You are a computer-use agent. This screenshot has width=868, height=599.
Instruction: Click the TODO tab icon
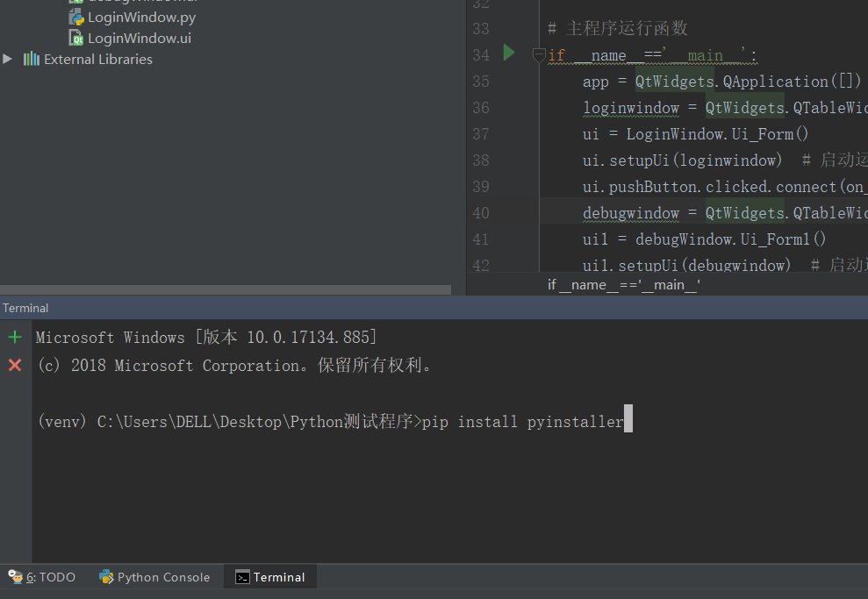(x=16, y=577)
